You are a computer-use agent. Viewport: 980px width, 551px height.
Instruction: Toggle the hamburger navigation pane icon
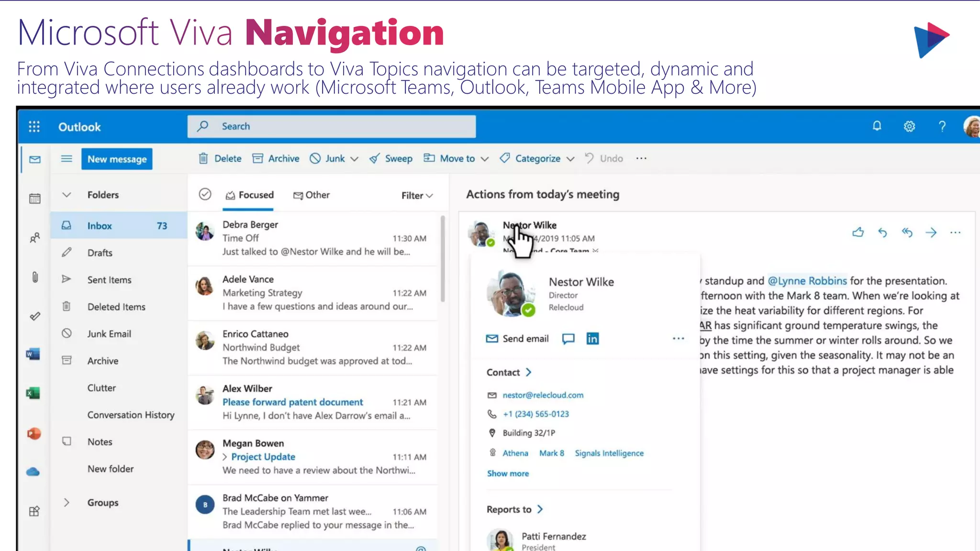[67, 158]
